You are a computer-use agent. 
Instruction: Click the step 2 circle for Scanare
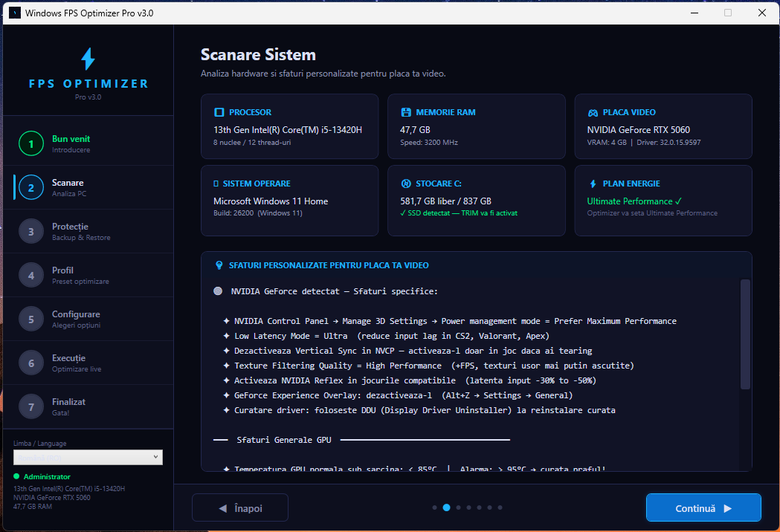pyautogui.click(x=30, y=187)
